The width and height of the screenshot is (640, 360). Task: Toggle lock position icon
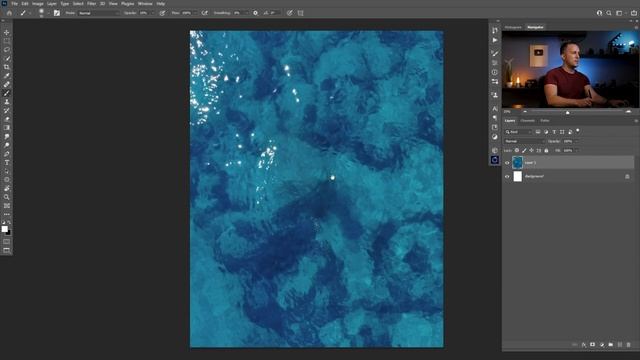pos(531,151)
